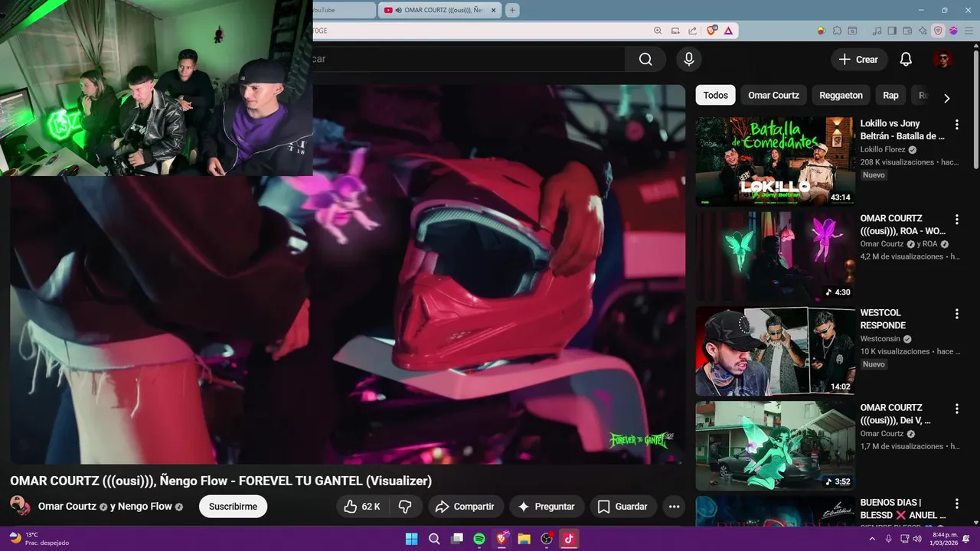Open Brave Leo AI sparkle icon
The height and width of the screenshot is (551, 980).
[923, 31]
